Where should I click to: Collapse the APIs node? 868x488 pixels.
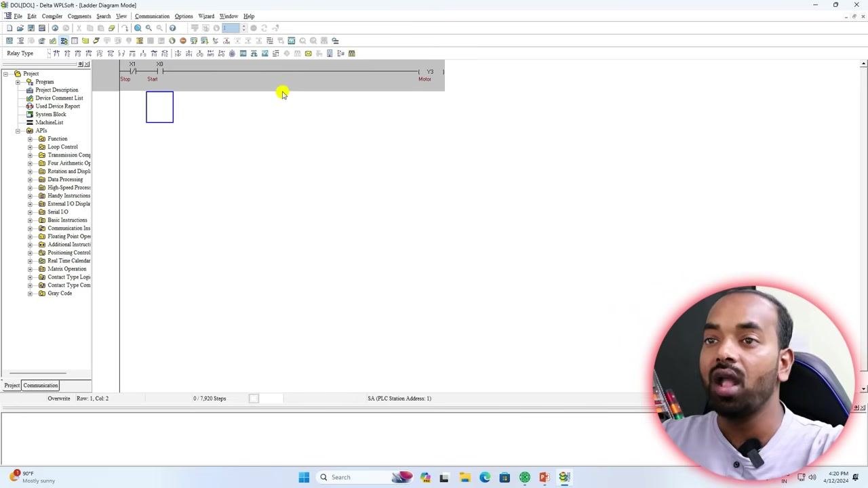(18, 131)
